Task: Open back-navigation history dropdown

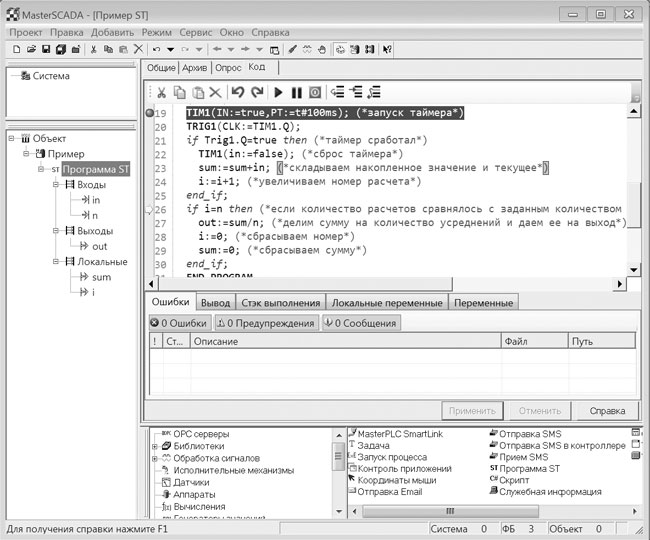Action: [x=230, y=50]
